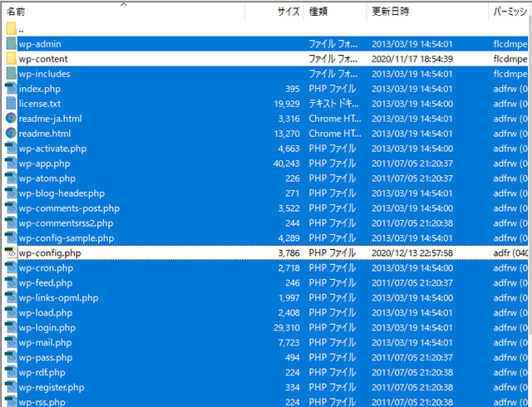Select the wp-comments-post.php file name
Image resolution: width=532 pixels, height=407 pixels.
pos(69,208)
